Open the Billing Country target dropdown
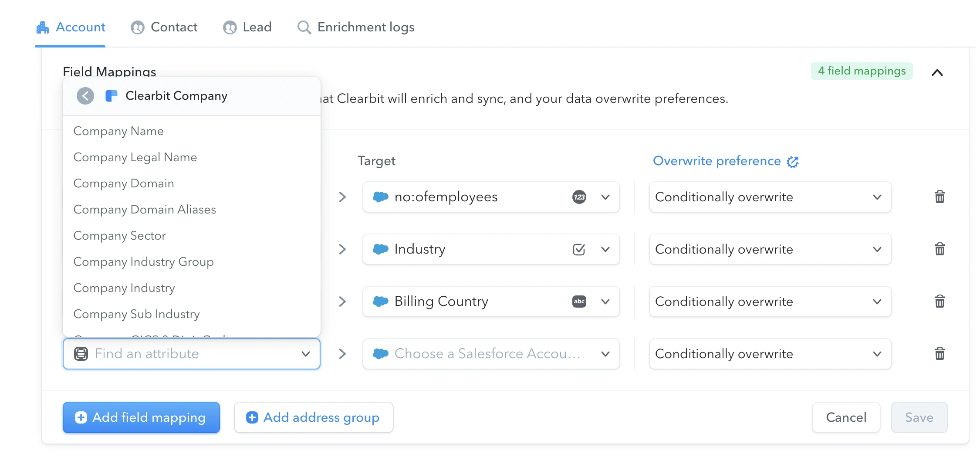The width and height of the screenshot is (980, 461). (x=491, y=302)
